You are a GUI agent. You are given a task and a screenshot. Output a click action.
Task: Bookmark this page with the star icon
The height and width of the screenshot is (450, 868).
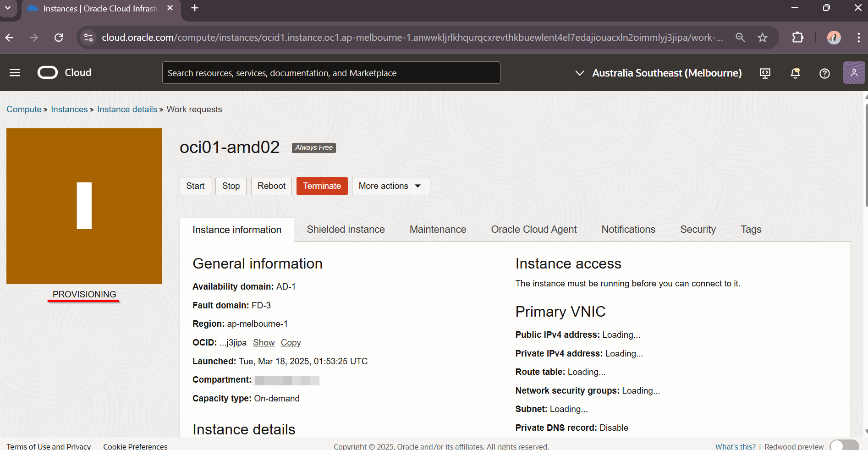pyautogui.click(x=763, y=38)
